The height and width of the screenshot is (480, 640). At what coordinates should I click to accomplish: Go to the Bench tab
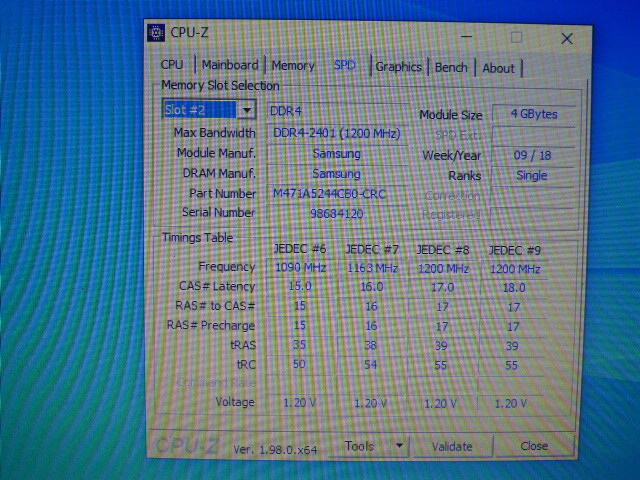click(451, 67)
